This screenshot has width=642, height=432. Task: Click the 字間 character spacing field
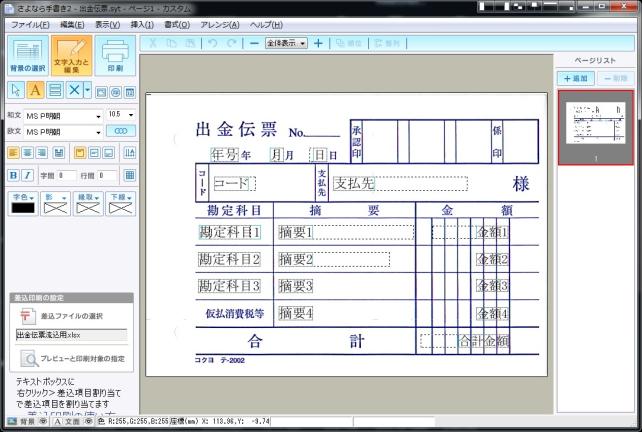(67, 176)
